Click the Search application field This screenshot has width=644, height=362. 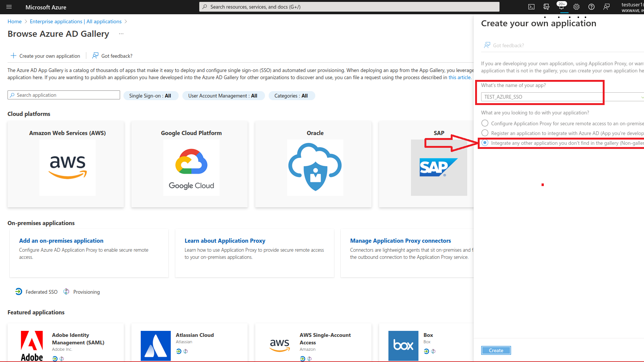click(x=64, y=95)
